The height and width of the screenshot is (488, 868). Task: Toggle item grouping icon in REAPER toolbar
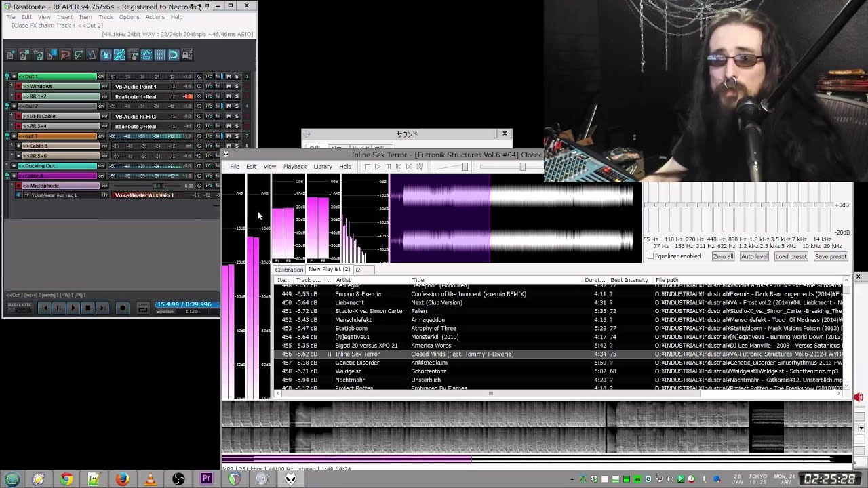[x=119, y=55]
